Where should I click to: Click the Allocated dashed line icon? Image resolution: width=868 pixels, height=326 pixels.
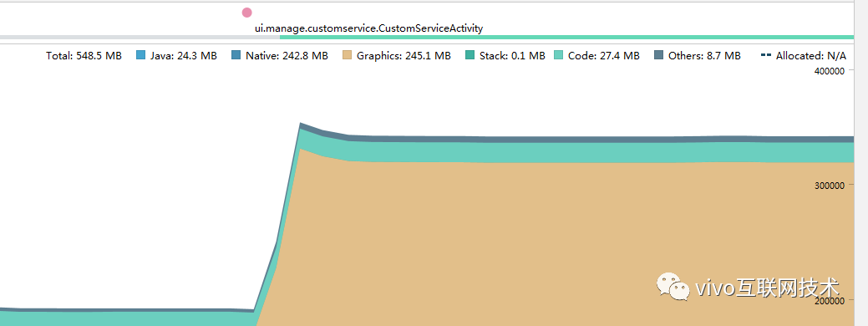pos(766,55)
